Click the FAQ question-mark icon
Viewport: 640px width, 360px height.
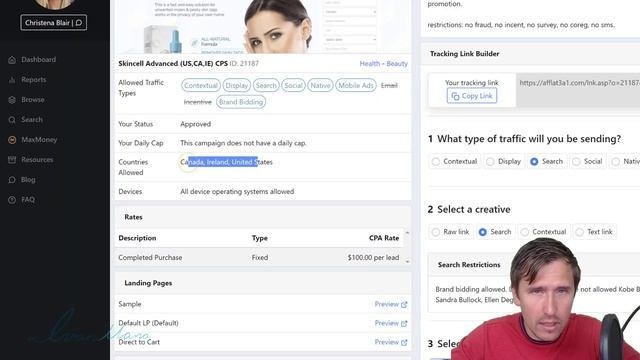tap(12, 200)
